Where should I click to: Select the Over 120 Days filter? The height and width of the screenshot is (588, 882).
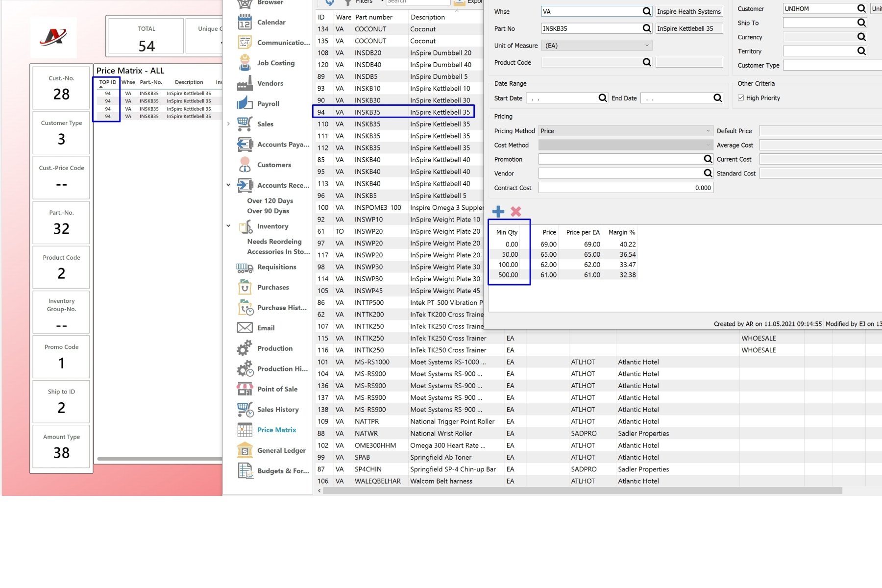point(270,201)
